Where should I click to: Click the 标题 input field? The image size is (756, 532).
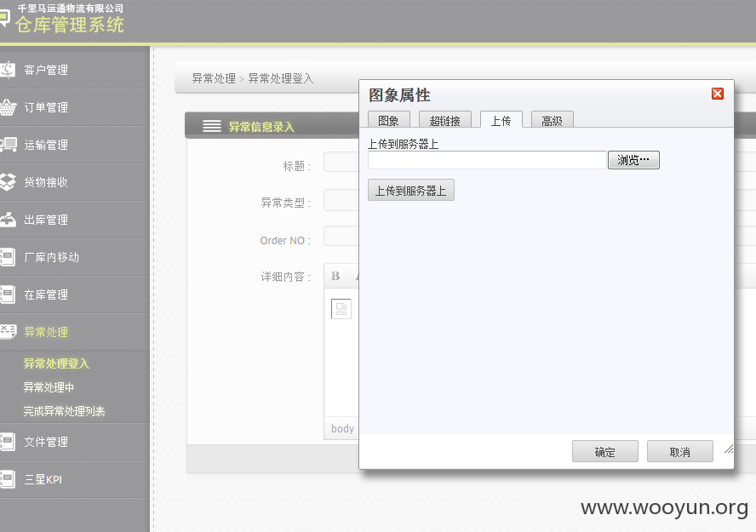(x=341, y=162)
